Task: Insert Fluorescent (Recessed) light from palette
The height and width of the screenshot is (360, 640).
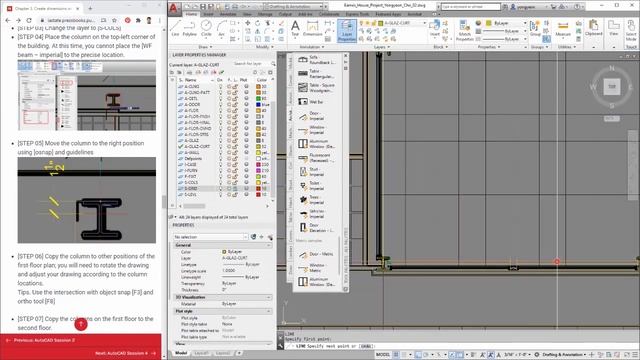Action: [x=316, y=158]
